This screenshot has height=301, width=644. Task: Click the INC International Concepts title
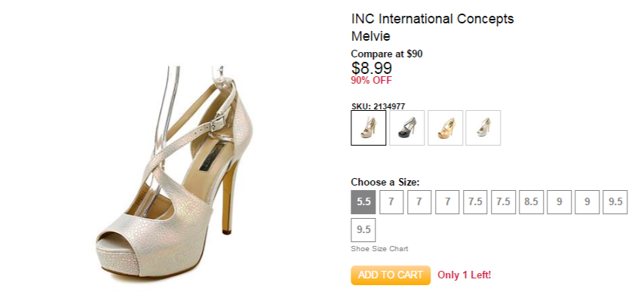pyautogui.click(x=433, y=19)
